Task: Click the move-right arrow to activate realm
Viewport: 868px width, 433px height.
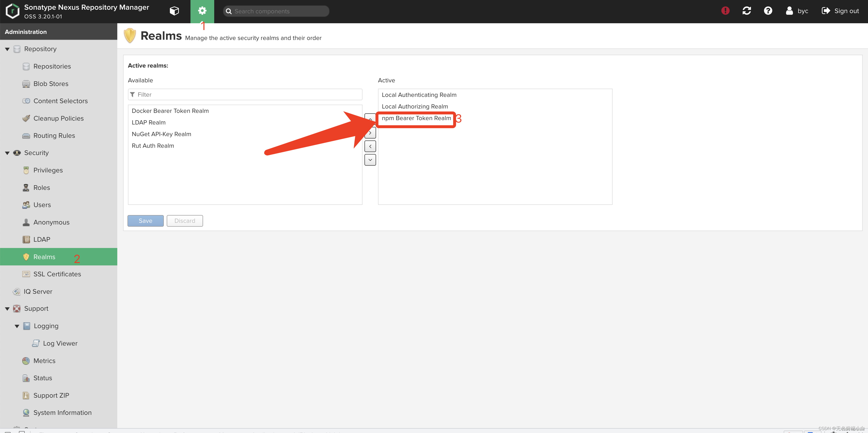Action: click(x=370, y=133)
